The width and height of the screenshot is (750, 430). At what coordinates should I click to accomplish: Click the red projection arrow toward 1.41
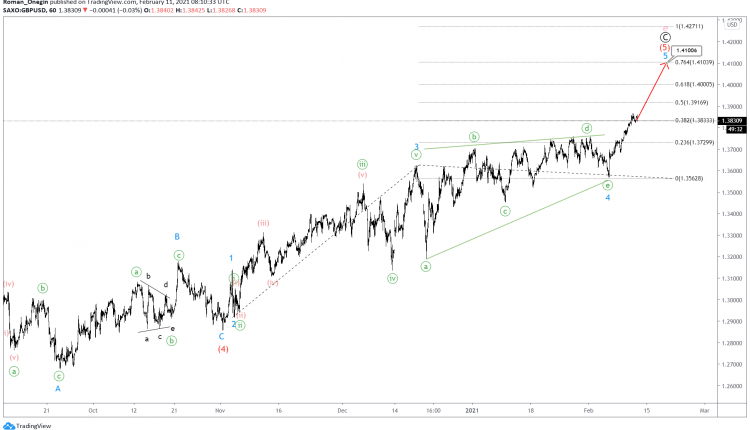coord(651,92)
